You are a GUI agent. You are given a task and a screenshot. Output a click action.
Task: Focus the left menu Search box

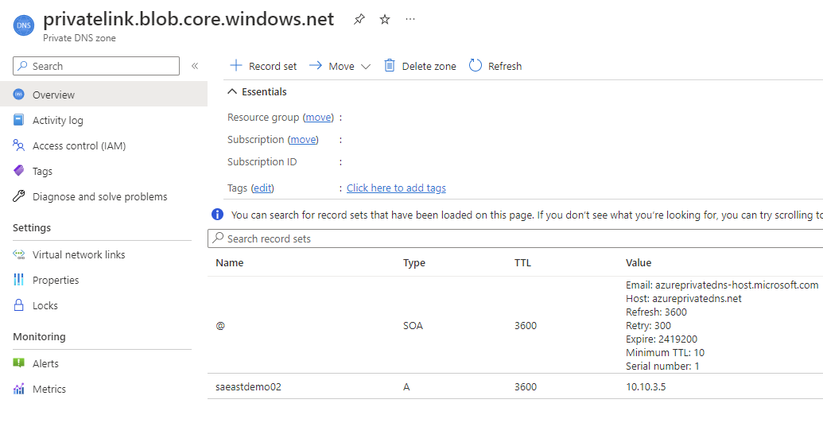click(96, 66)
